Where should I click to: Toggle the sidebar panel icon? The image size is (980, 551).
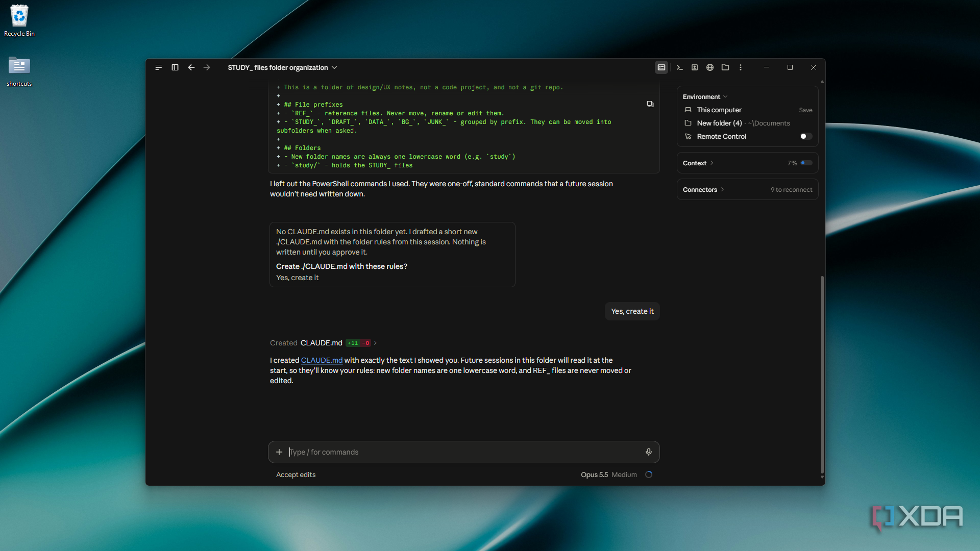(x=175, y=67)
